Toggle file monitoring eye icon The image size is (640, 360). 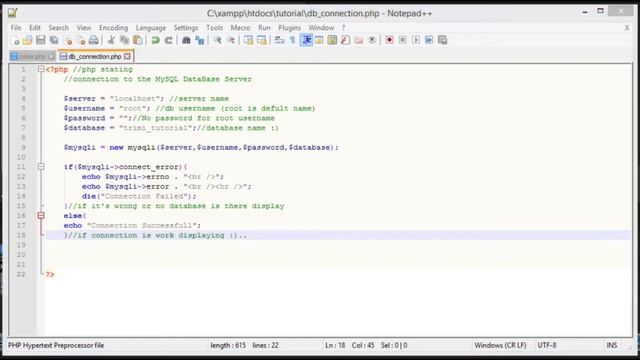coord(372,40)
